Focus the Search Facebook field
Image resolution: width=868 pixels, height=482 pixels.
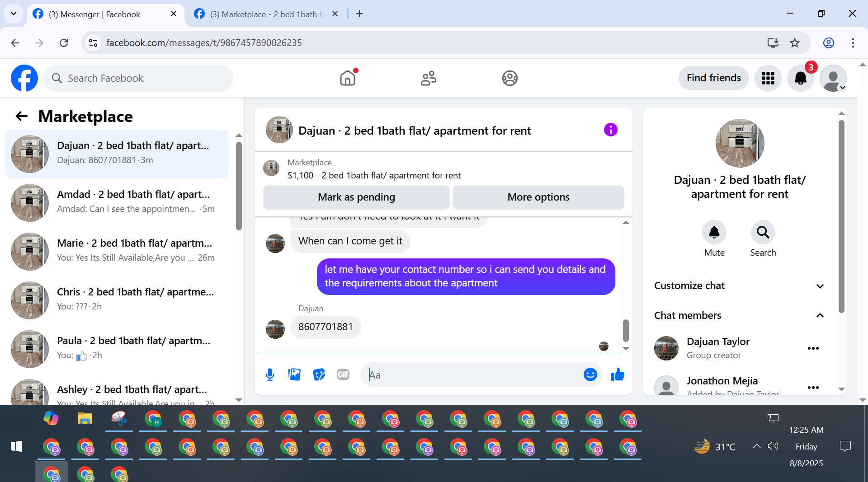[x=138, y=78]
